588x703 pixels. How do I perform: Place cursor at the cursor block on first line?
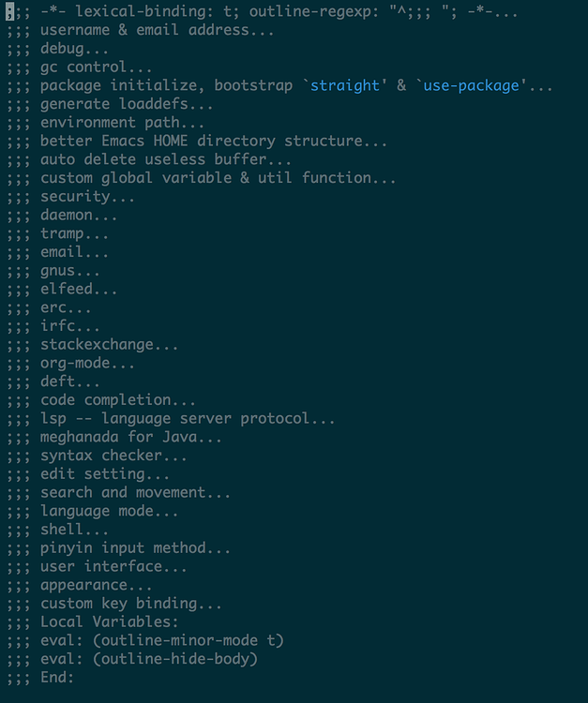[x=10, y=11]
